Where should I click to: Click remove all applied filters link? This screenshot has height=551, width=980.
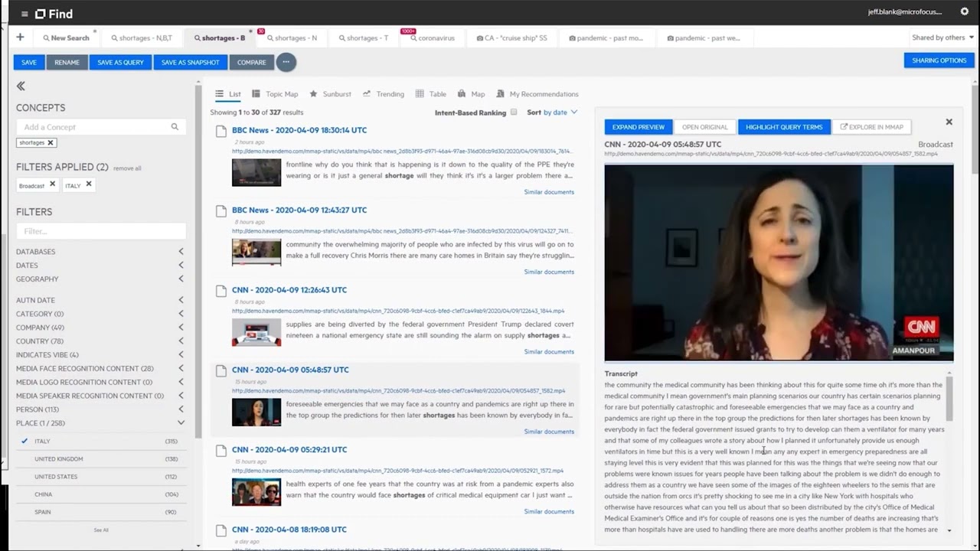pyautogui.click(x=127, y=168)
